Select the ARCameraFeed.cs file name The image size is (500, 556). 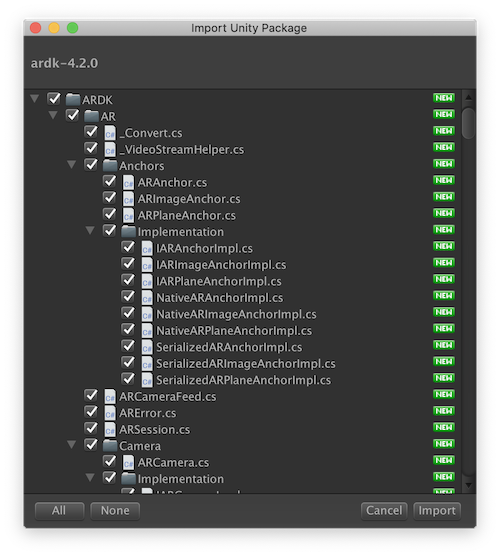(x=168, y=397)
